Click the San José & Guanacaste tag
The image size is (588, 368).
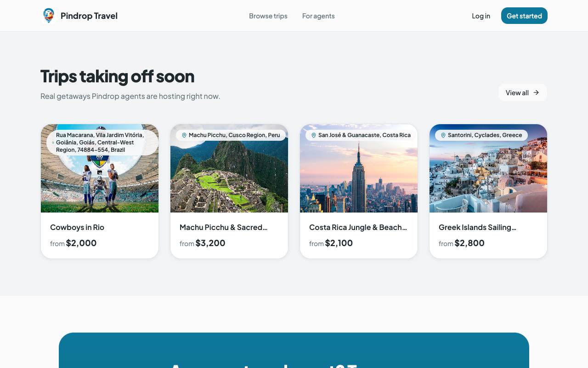[361, 135]
